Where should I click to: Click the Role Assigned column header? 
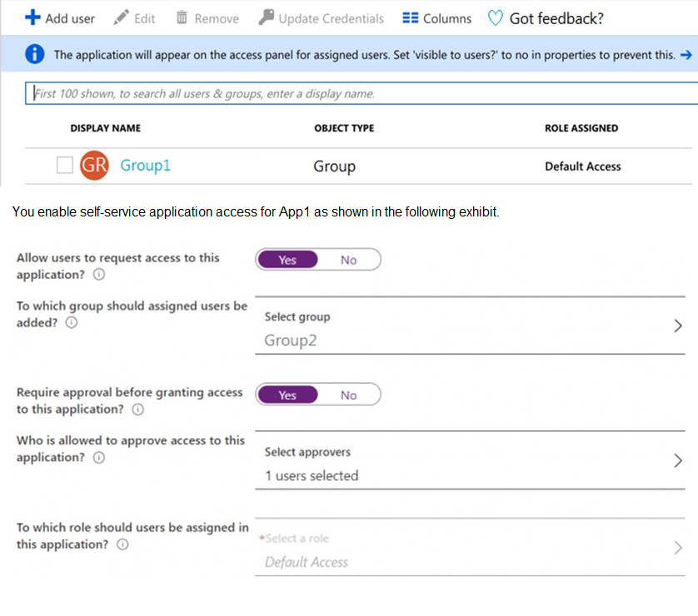pyautogui.click(x=581, y=128)
